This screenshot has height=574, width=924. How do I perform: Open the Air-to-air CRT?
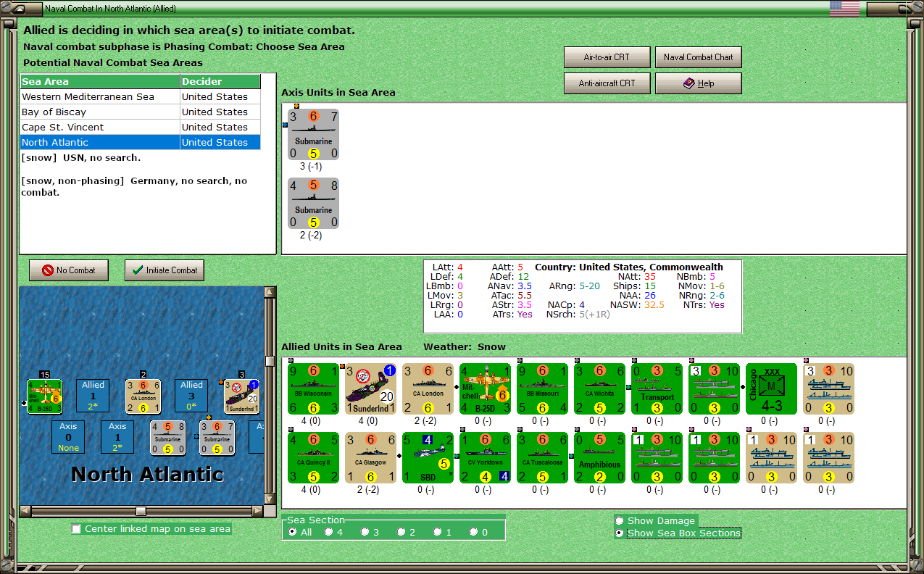pos(607,57)
